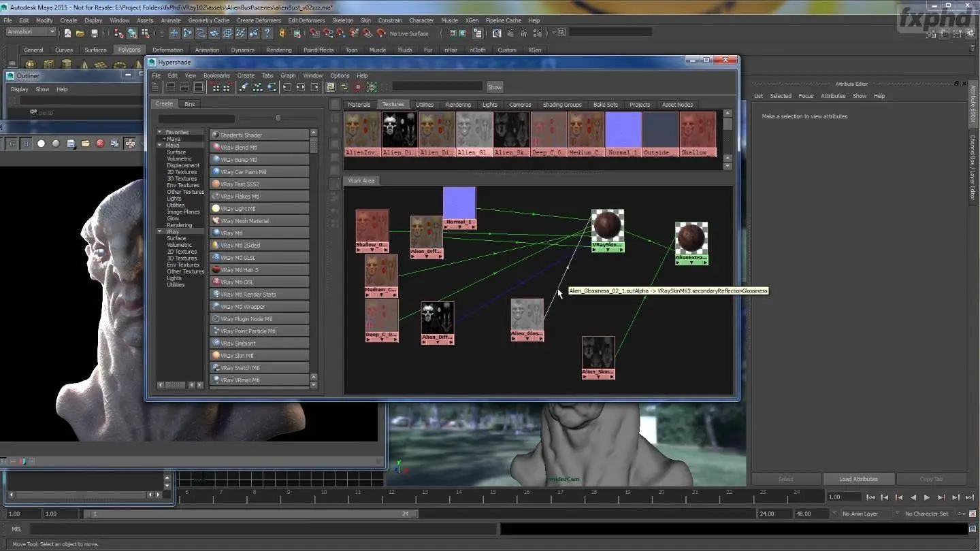Screen dimensions: 980x551
Task: Click the Show button in Hypershade toolbar
Action: click(x=495, y=87)
